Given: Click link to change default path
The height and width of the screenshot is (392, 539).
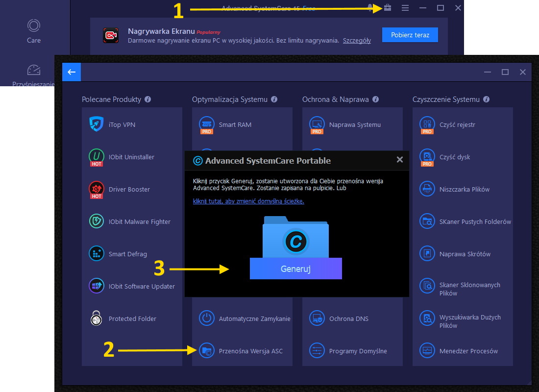Looking at the screenshot, I should pyautogui.click(x=248, y=201).
